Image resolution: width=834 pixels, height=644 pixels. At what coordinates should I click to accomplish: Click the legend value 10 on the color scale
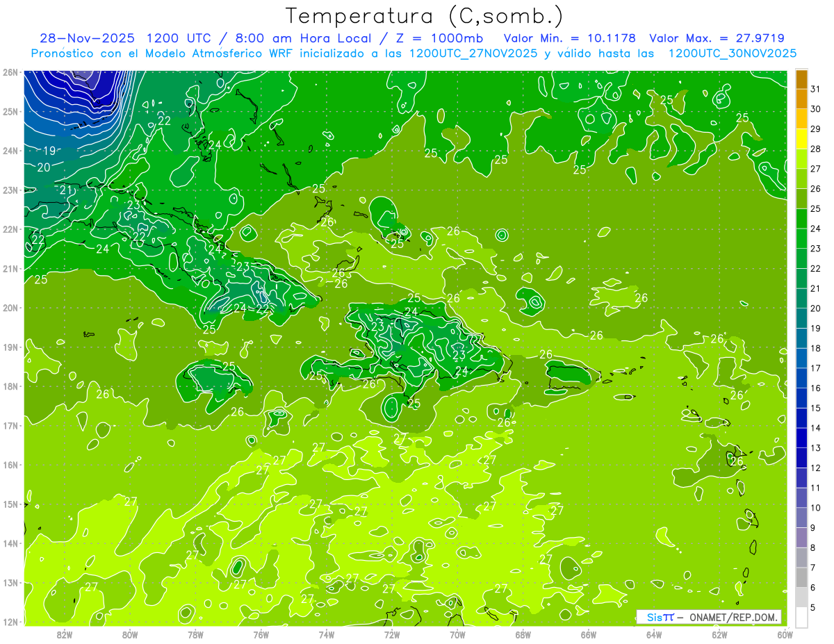[816, 507]
